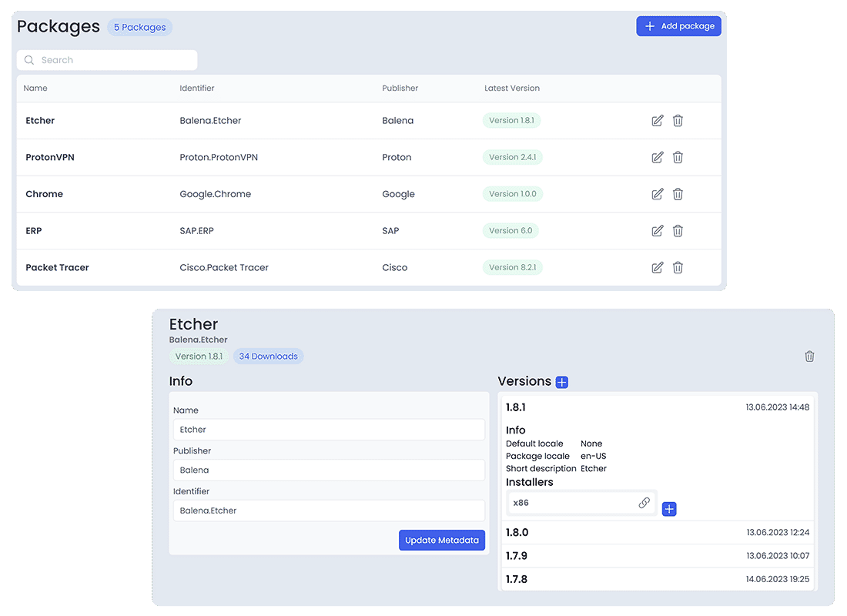This screenshot has width=847, height=616.
Task: Focus the package Search field
Action: (x=108, y=60)
